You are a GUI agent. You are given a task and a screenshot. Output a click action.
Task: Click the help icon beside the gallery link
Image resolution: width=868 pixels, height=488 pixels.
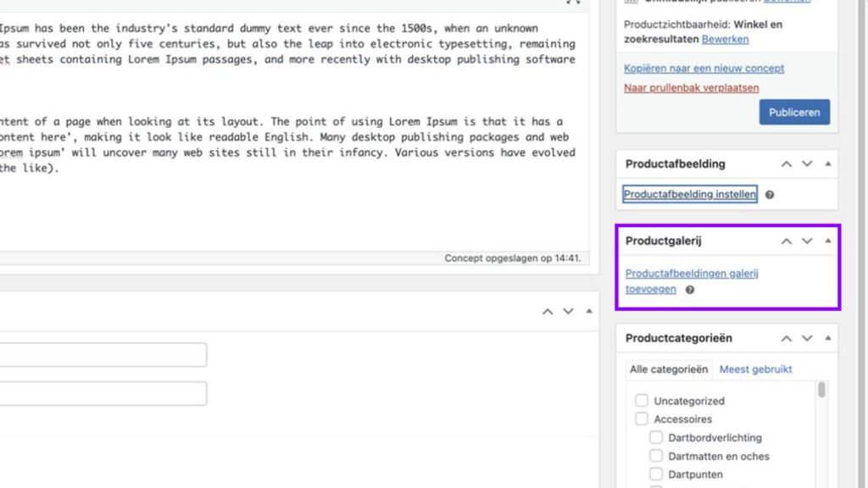[x=689, y=289]
